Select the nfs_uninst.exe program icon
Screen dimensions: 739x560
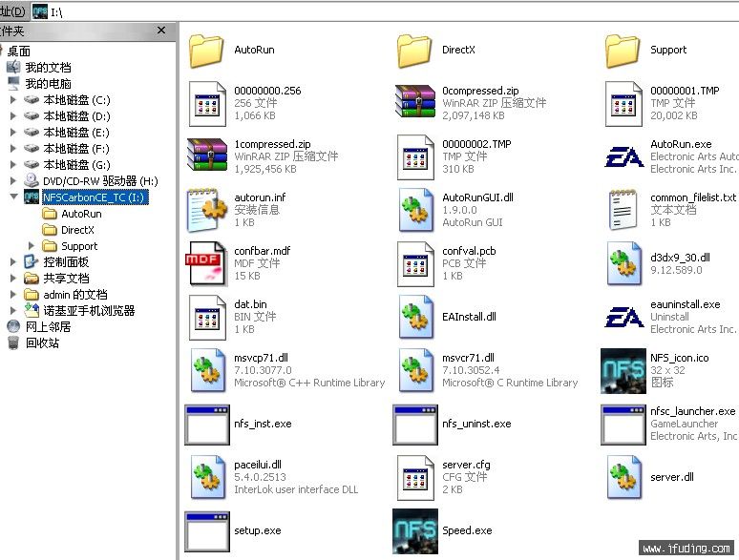coord(415,425)
